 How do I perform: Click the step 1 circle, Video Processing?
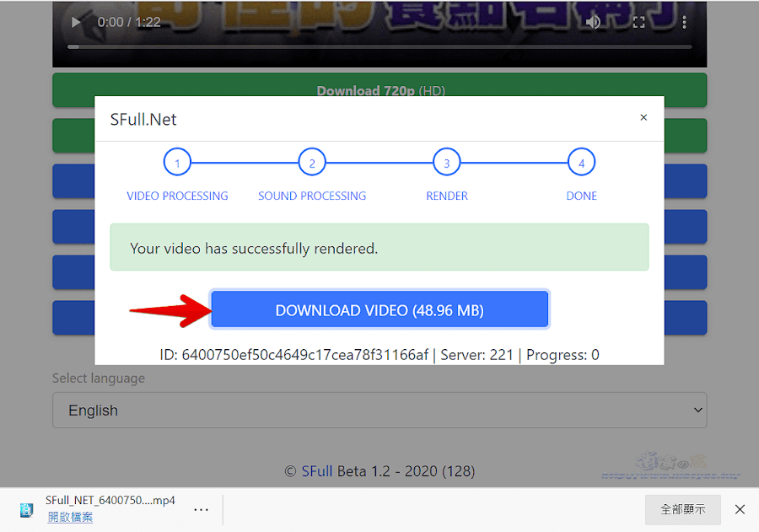(x=177, y=162)
